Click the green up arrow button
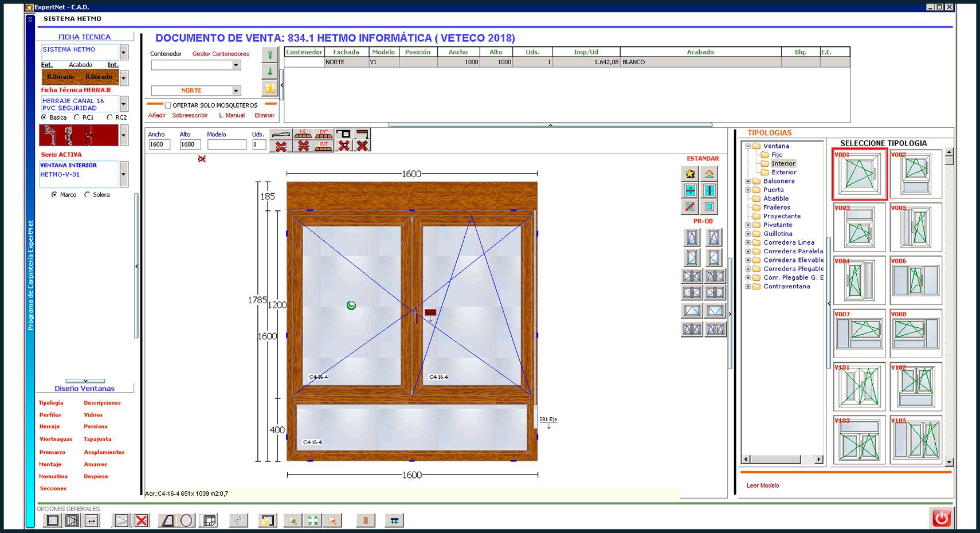The height and width of the screenshot is (533, 980). [270, 55]
